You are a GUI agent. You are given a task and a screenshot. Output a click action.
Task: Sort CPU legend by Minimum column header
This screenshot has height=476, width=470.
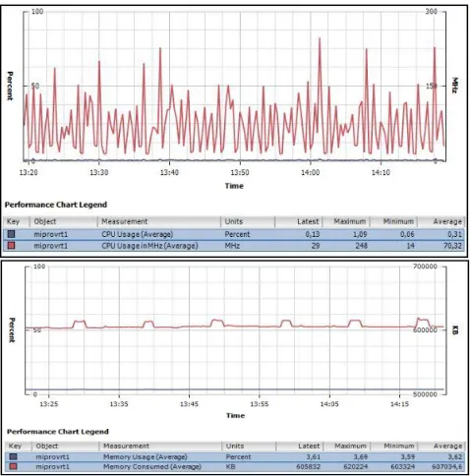pos(393,221)
